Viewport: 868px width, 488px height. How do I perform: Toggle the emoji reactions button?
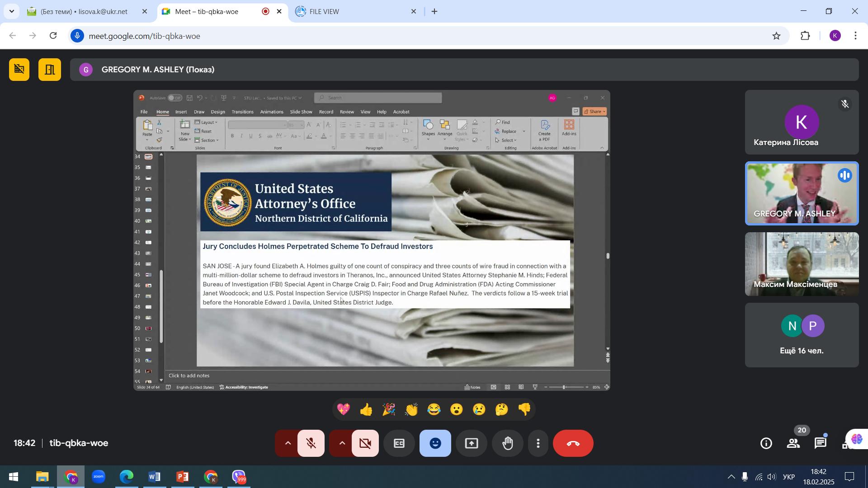[435, 443]
